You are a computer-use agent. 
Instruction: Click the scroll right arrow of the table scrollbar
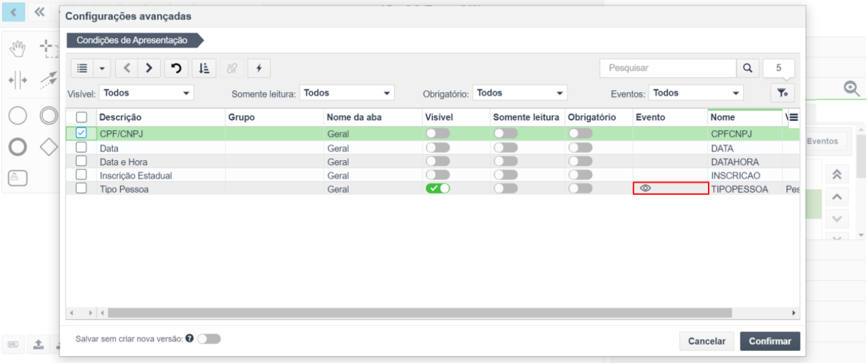[x=793, y=312]
